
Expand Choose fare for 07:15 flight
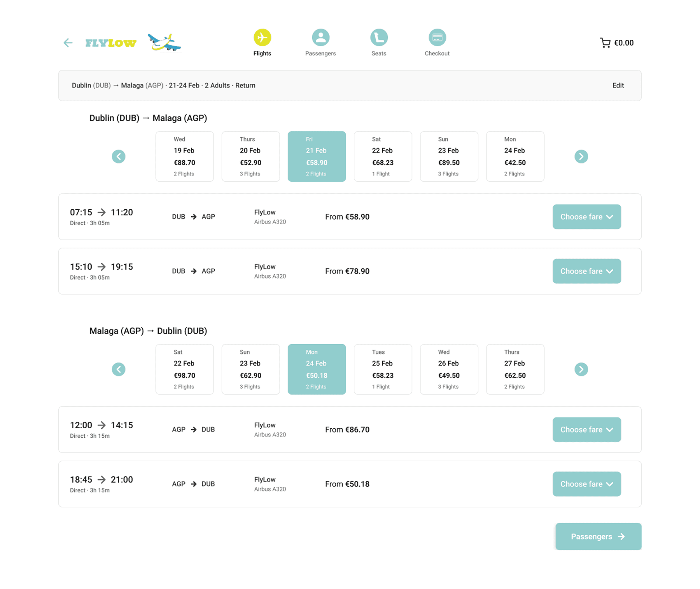tap(587, 217)
